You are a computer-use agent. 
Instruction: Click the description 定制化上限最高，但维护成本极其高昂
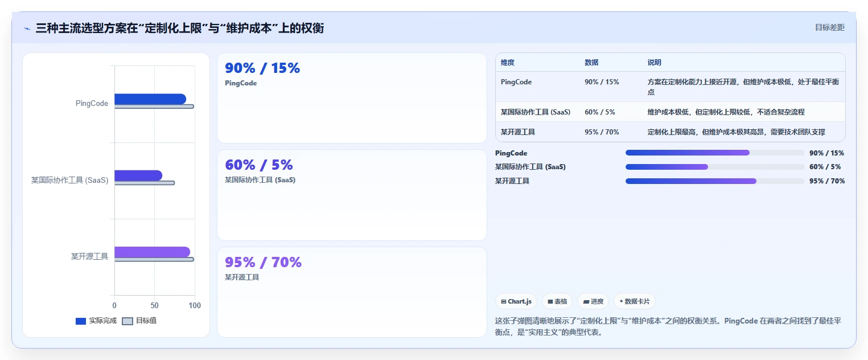(737, 132)
